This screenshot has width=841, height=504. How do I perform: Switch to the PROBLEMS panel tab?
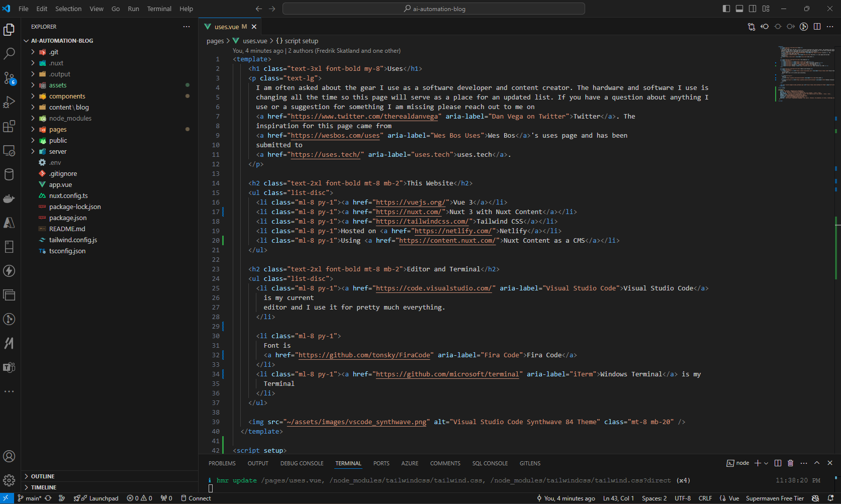coord(222,463)
